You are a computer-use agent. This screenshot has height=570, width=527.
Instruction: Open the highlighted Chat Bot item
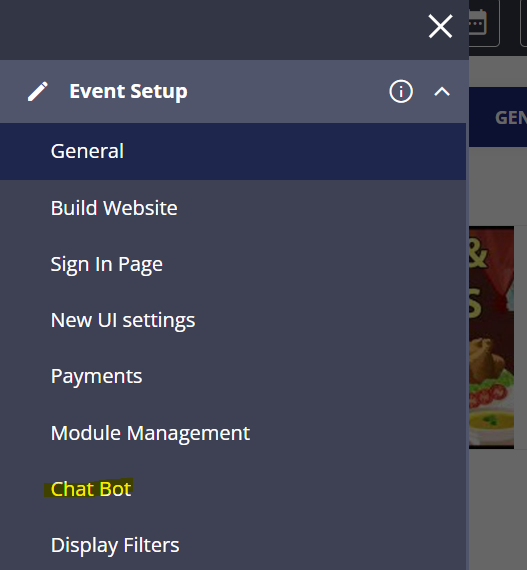91,489
